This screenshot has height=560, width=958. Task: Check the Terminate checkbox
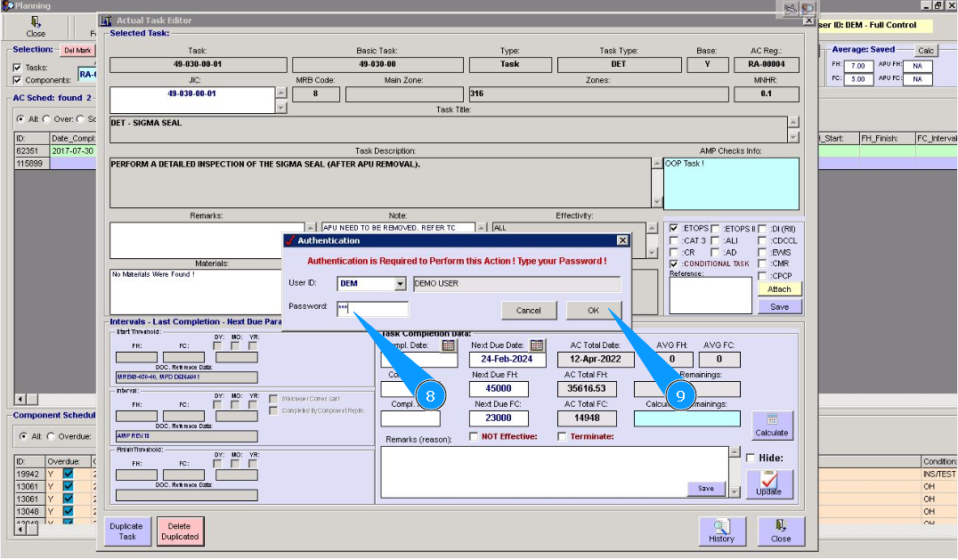click(x=562, y=436)
